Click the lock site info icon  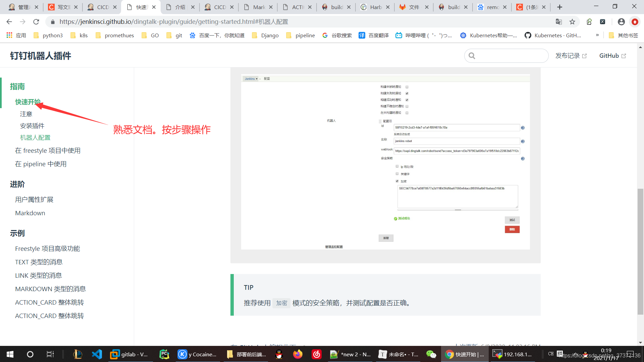tap(53, 22)
